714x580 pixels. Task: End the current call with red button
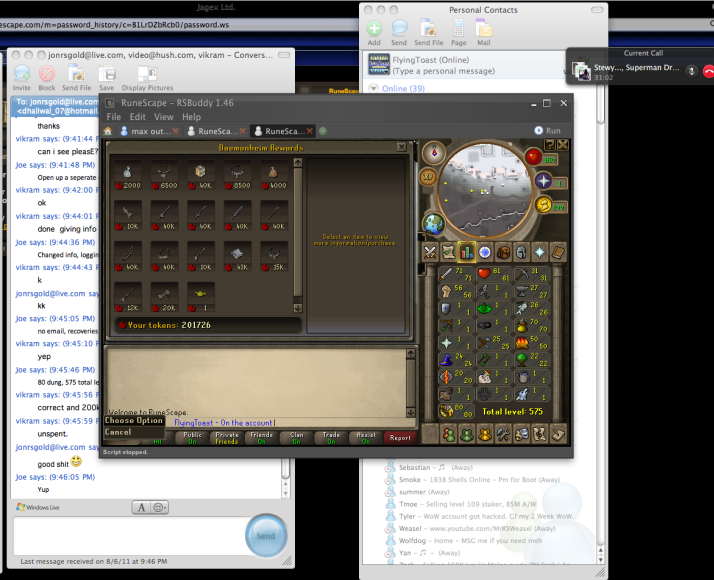coord(709,71)
